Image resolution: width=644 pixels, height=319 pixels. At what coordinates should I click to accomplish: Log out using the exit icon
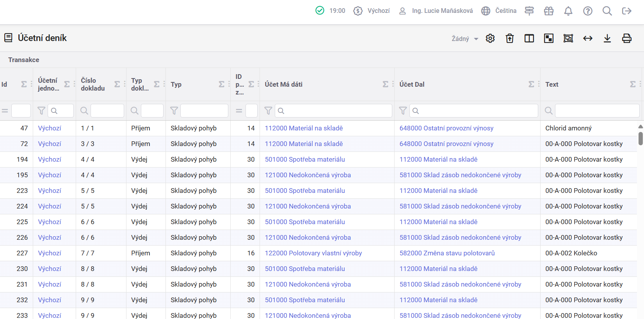pyautogui.click(x=627, y=11)
